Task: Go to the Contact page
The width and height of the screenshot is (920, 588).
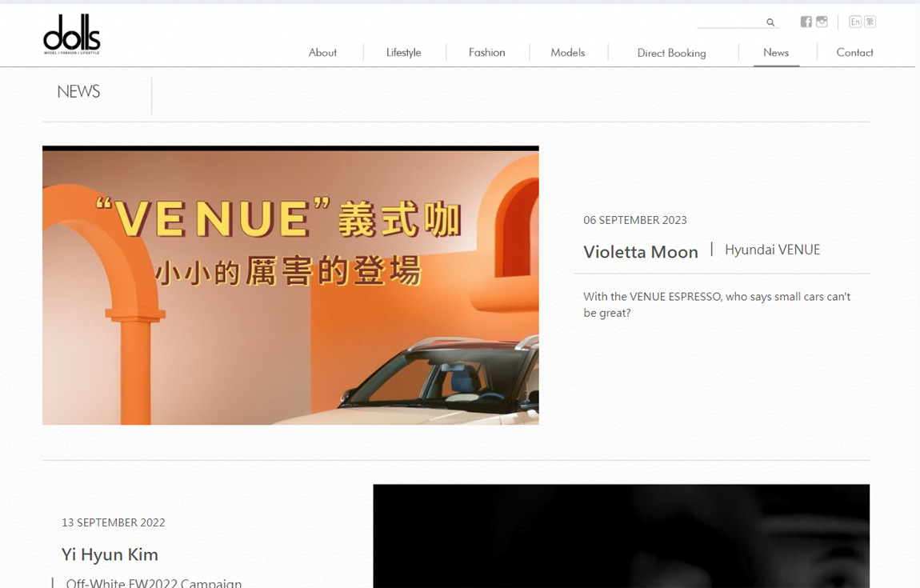Action: tap(854, 52)
